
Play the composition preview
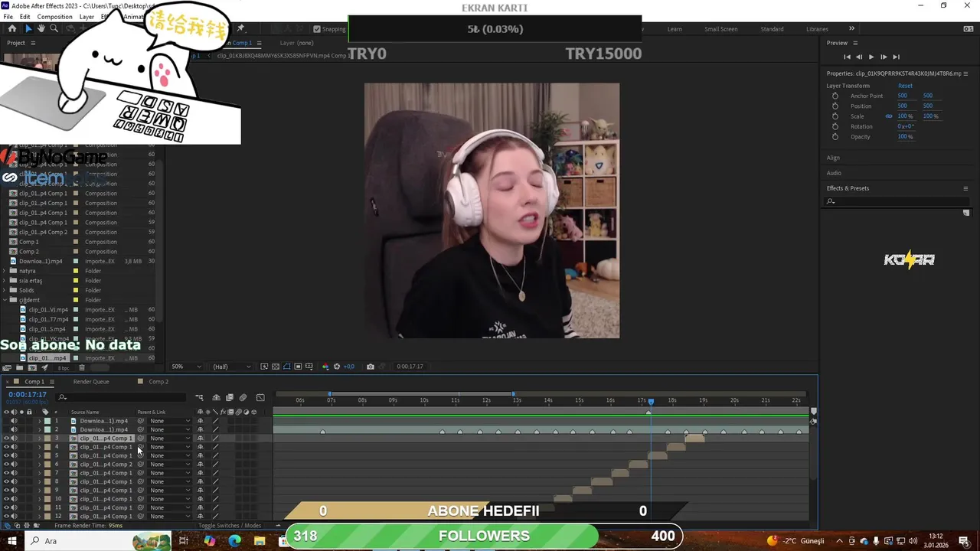pos(871,57)
